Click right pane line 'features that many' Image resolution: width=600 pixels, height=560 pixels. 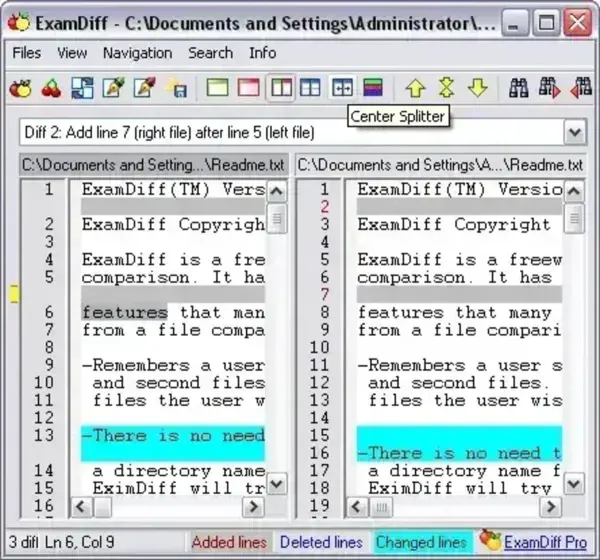pyautogui.click(x=454, y=313)
